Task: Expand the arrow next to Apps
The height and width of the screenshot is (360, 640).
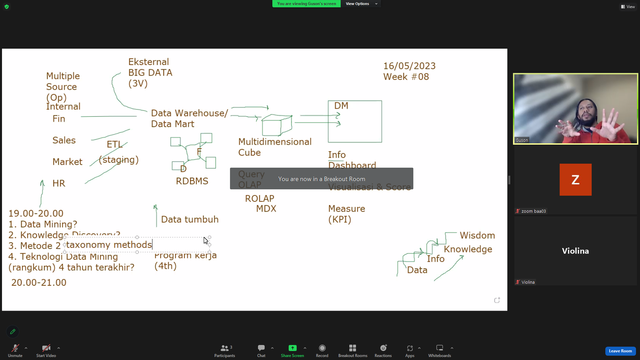Action: (419, 348)
